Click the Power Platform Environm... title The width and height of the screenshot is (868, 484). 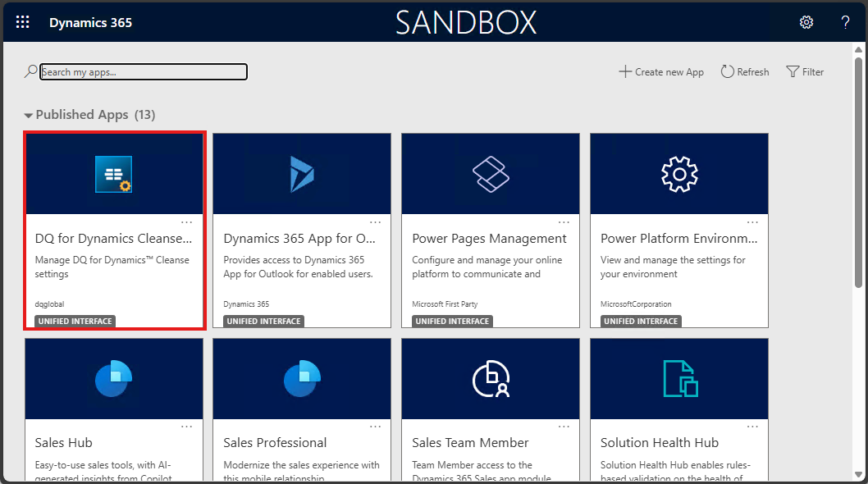click(x=679, y=239)
